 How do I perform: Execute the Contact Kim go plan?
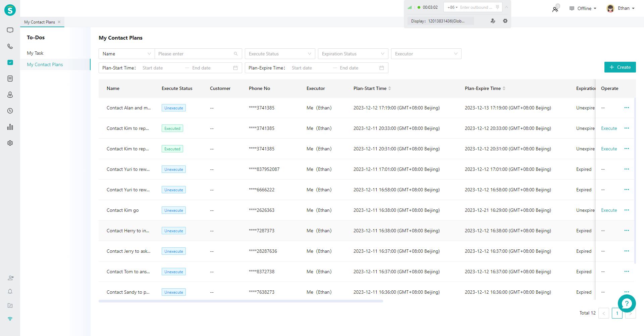click(x=609, y=210)
